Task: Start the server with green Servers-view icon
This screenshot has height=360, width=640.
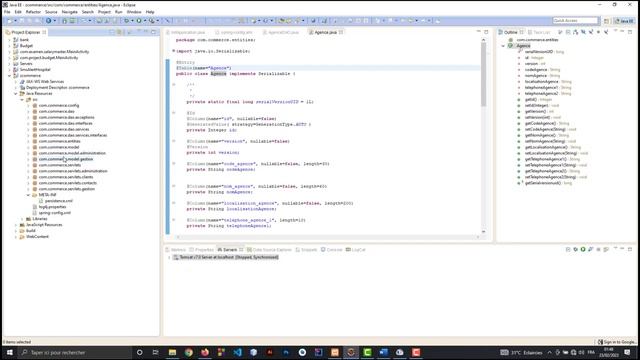Action: point(583,249)
